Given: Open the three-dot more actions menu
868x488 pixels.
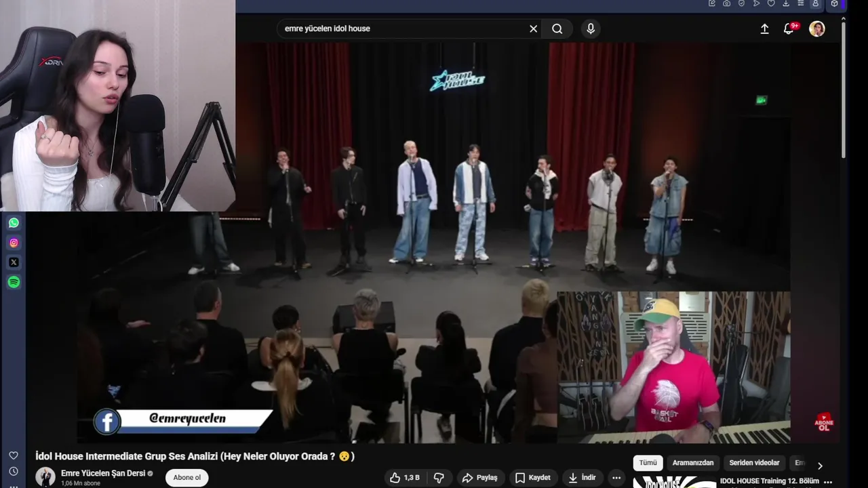Looking at the screenshot, I should click(x=616, y=477).
